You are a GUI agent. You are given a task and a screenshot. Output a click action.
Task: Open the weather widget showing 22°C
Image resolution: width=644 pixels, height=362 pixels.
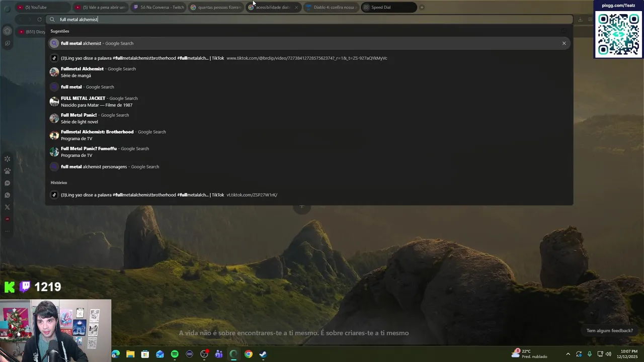529,354
